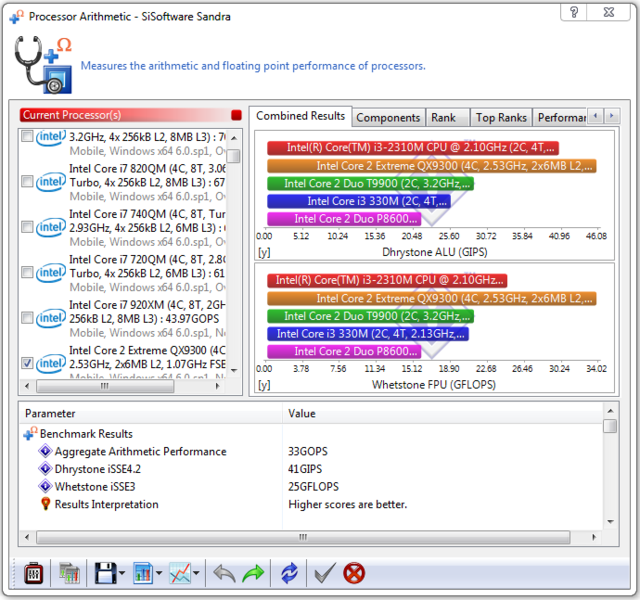This screenshot has width=640, height=600.
Task: Go forward with the green arrow icon
Action: pyautogui.click(x=253, y=573)
